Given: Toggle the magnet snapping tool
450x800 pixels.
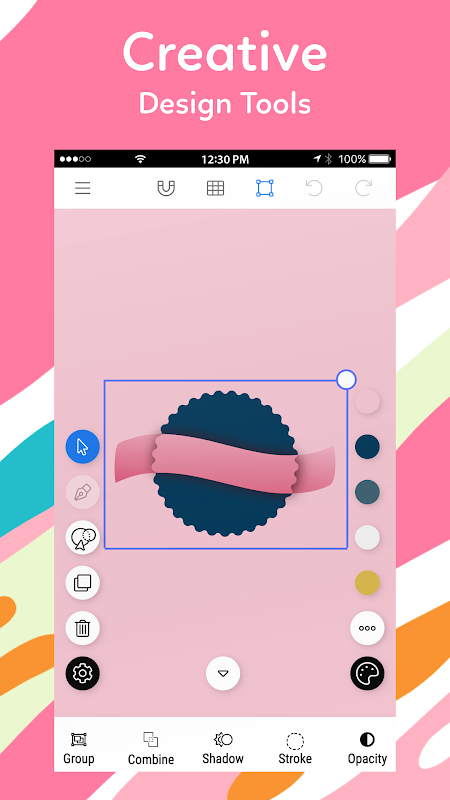Looking at the screenshot, I should pos(166,188).
